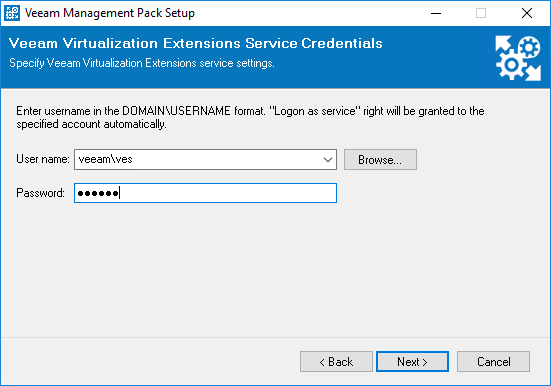Minimize the Veeam Management Pack Setup window
The height and width of the screenshot is (386, 551).
click(x=436, y=13)
